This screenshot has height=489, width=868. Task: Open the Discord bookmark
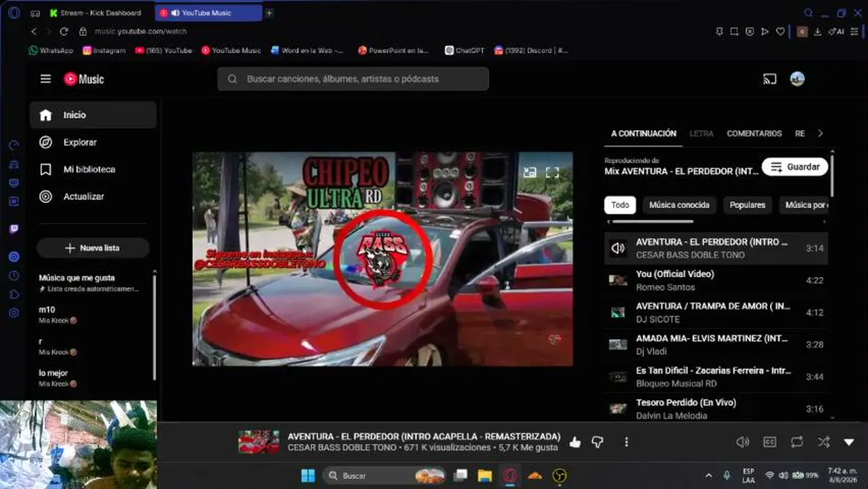(530, 50)
